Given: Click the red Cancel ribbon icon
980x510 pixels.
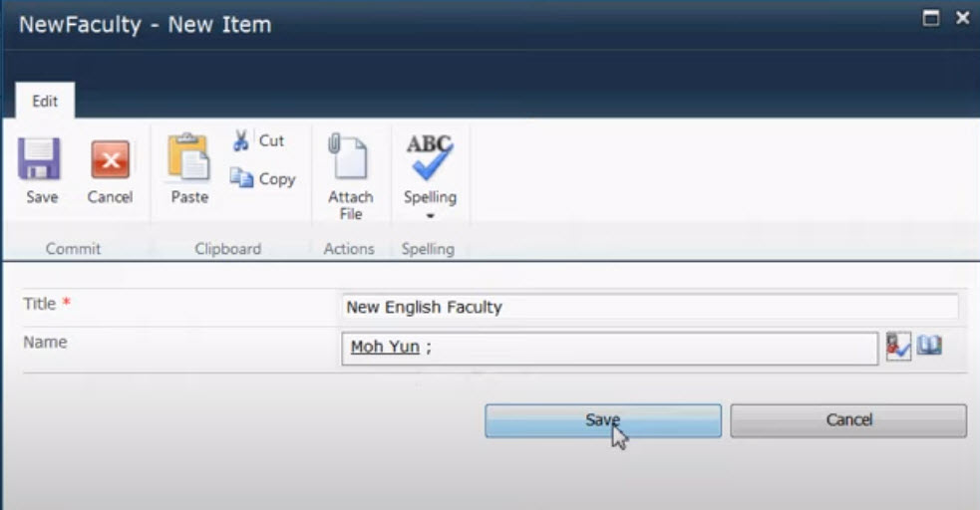Looking at the screenshot, I should (x=110, y=159).
